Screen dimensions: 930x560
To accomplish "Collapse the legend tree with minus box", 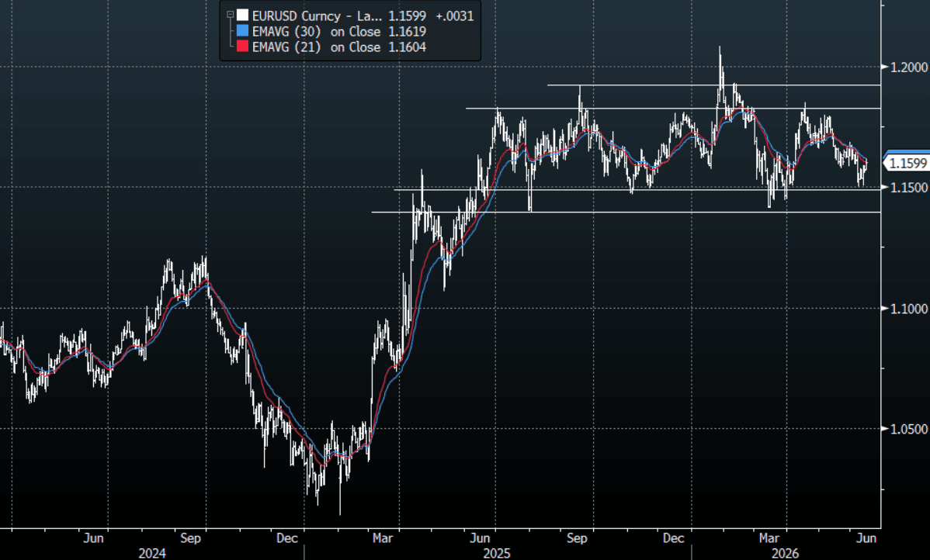I will [230, 15].
